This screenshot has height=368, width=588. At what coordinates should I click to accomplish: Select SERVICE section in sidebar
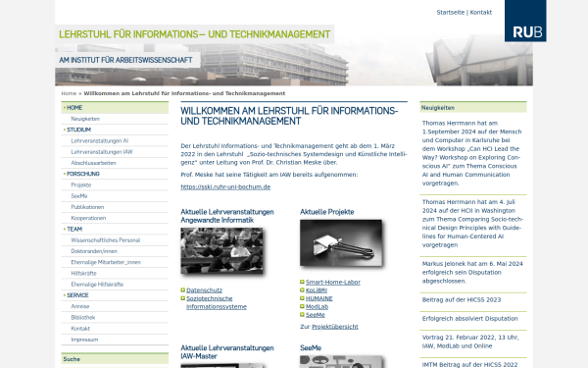[x=77, y=295]
